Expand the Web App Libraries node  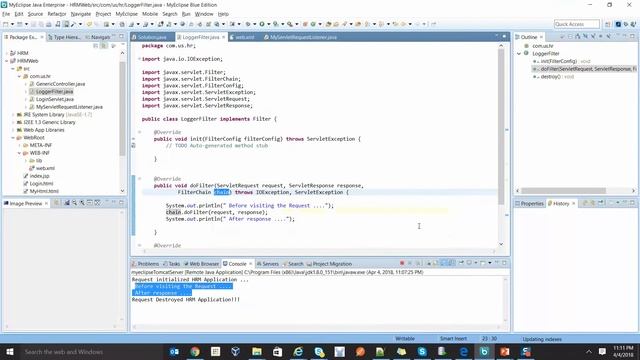click(13, 130)
